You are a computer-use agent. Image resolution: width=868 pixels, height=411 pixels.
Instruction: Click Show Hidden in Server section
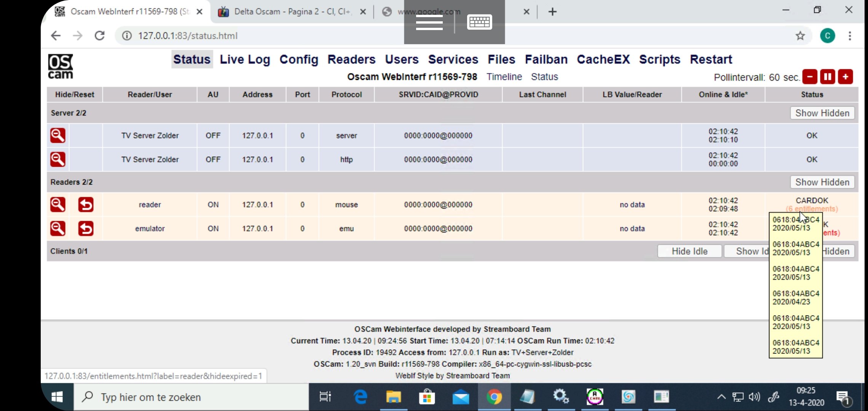(x=822, y=113)
